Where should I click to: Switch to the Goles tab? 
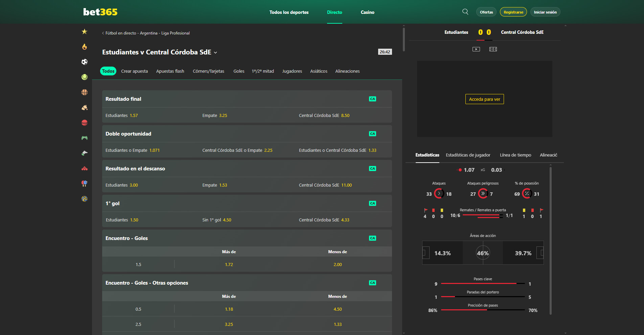click(x=239, y=71)
